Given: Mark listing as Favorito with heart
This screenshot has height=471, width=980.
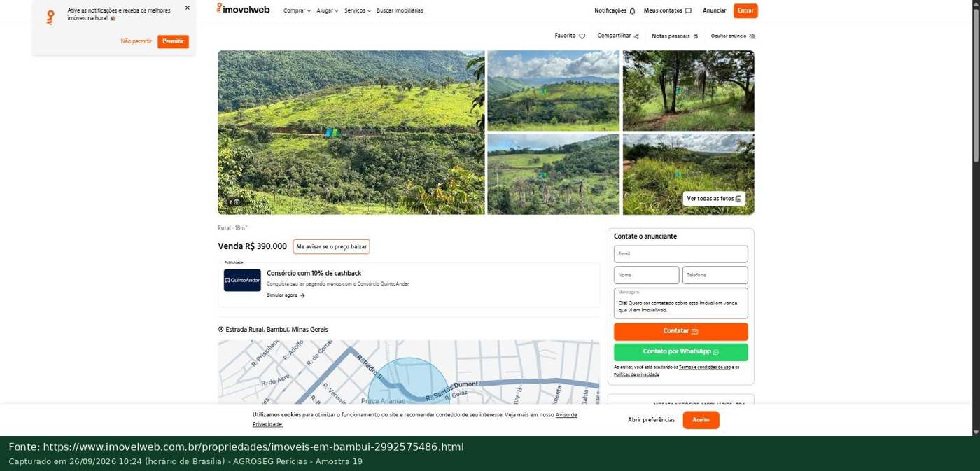Looking at the screenshot, I should click(582, 36).
